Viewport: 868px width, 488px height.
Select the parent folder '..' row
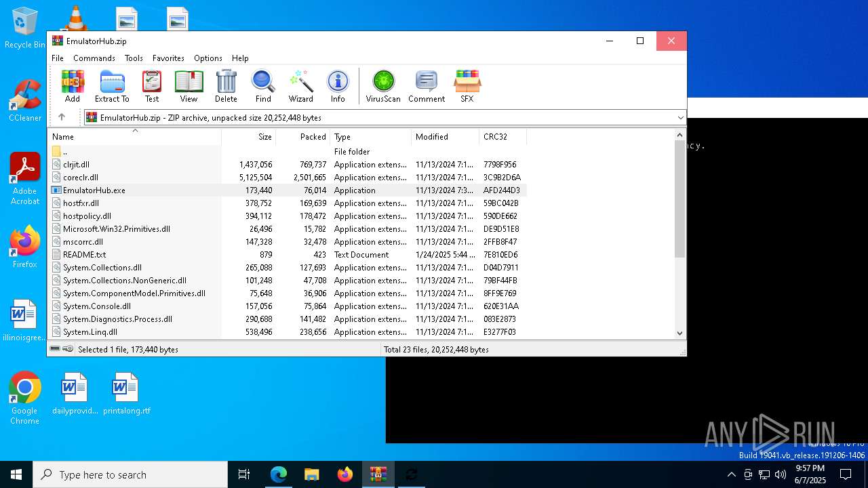[x=288, y=152]
